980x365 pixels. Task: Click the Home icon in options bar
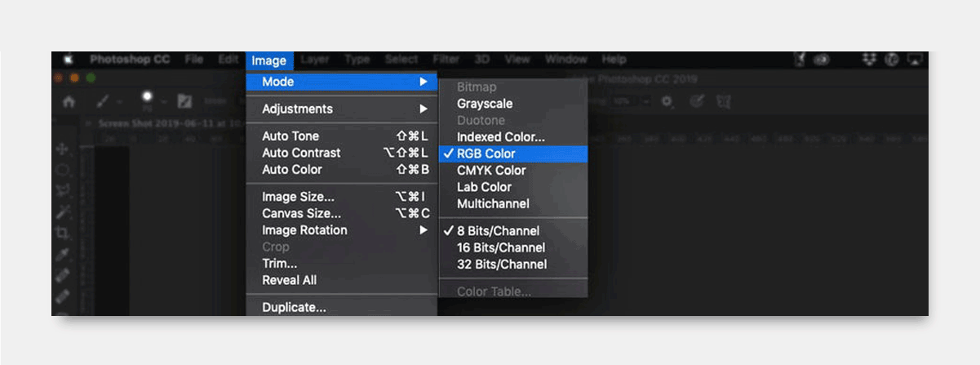(x=69, y=101)
